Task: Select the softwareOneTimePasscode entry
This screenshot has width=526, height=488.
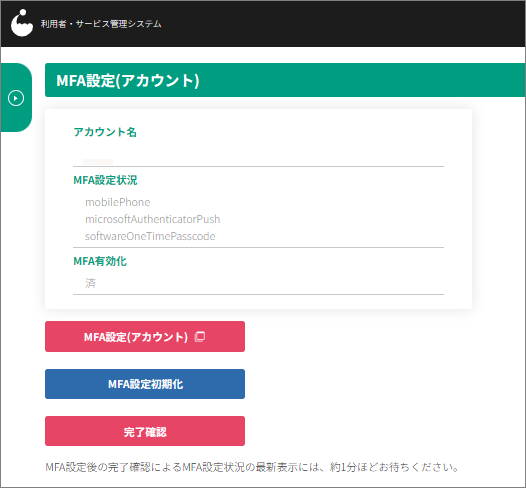Action: click(150, 236)
